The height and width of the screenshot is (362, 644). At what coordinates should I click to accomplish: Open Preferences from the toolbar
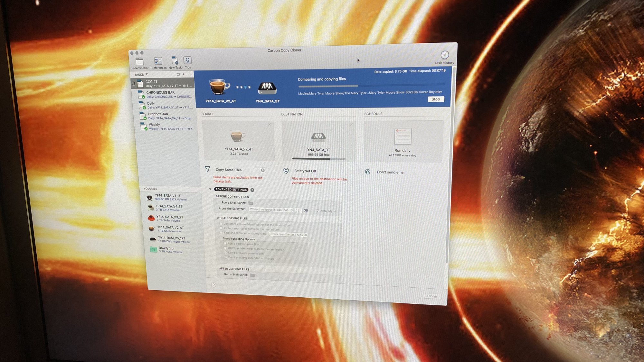coord(158,61)
